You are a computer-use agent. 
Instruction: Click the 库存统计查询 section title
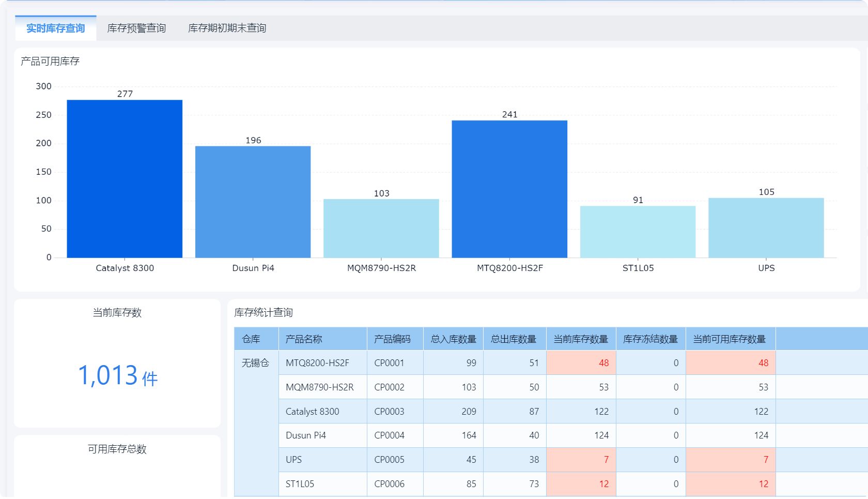click(263, 313)
